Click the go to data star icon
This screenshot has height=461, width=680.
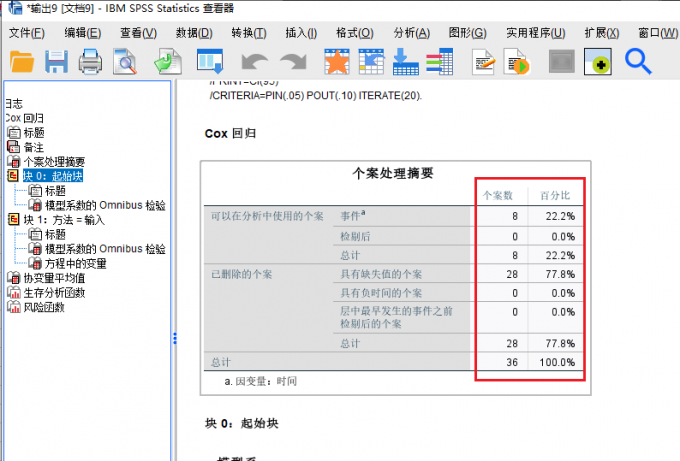pyautogui.click(x=337, y=62)
